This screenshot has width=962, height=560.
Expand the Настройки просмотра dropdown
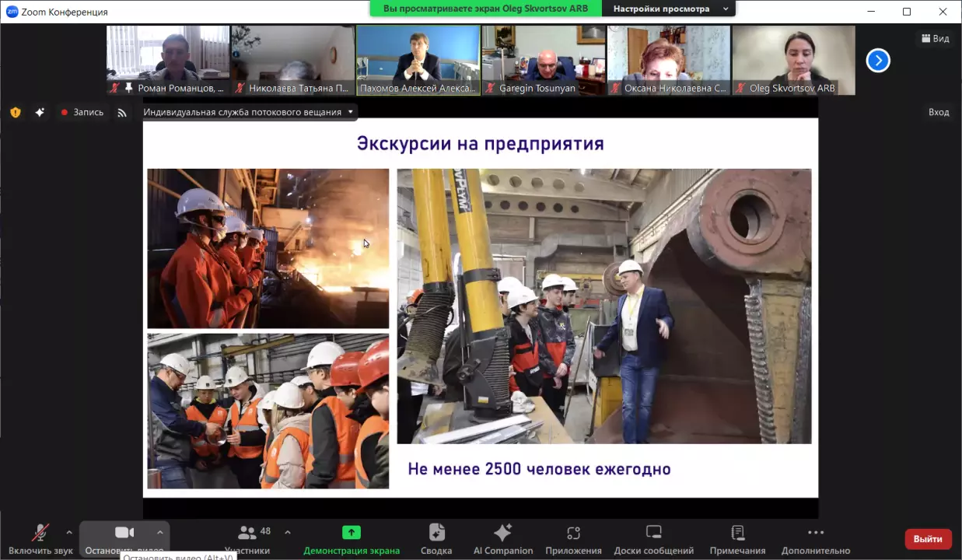tap(670, 9)
